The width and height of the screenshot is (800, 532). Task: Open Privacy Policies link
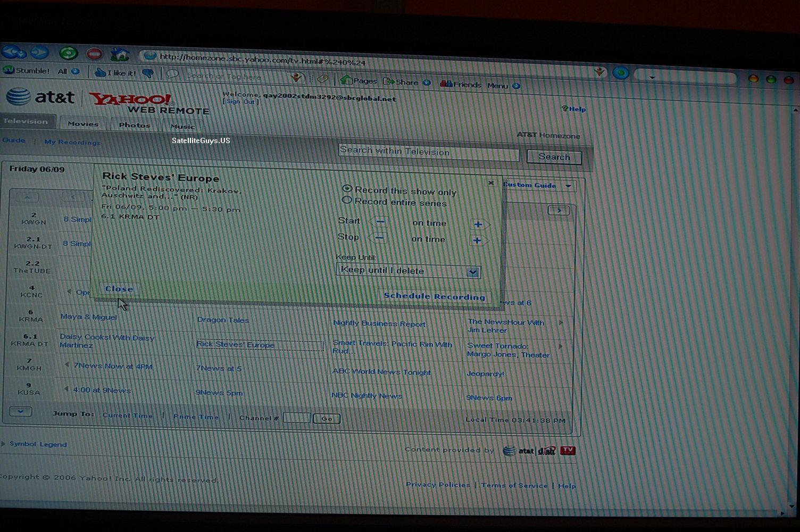[438, 485]
